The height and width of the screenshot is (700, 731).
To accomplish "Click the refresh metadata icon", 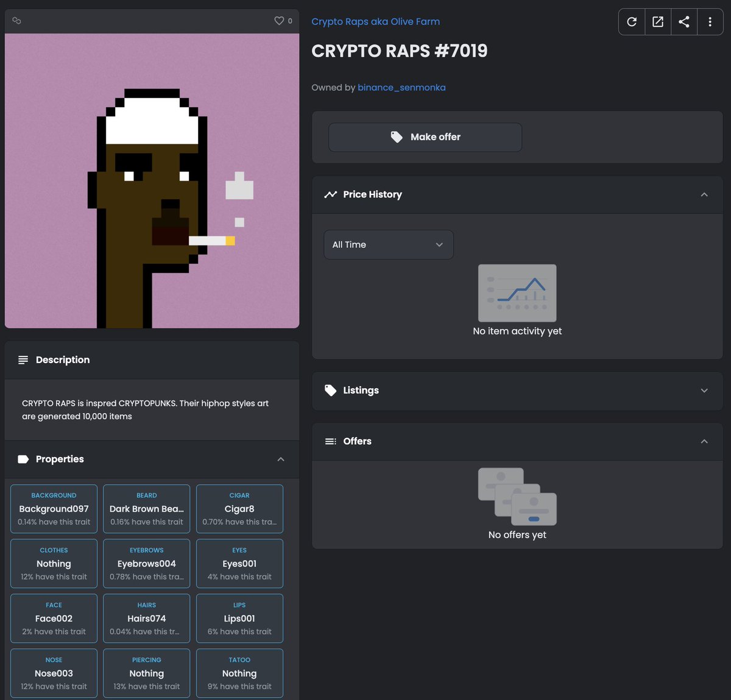I will [x=632, y=22].
